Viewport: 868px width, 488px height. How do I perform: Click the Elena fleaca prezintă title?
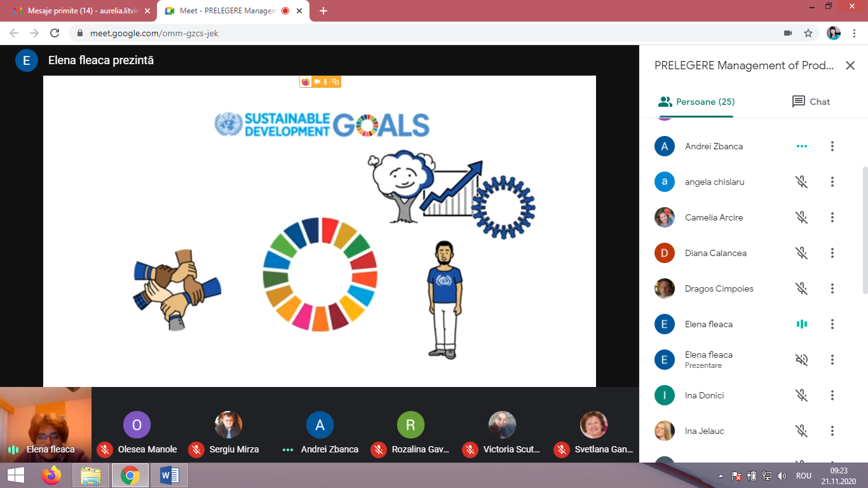101,60
